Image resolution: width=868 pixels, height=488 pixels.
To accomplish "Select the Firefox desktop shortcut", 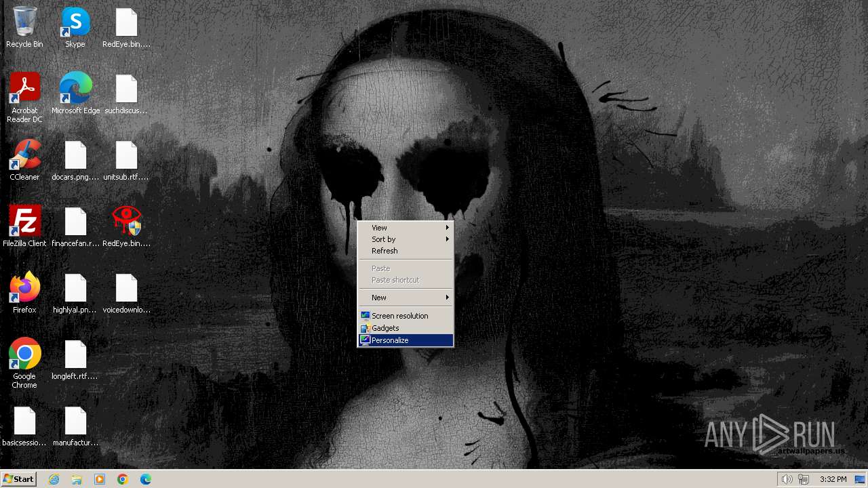I will (24, 293).
